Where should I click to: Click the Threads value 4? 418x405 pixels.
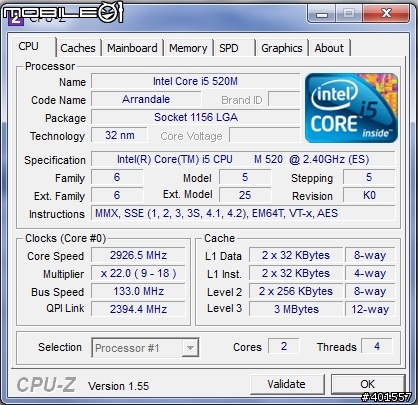[x=377, y=346]
